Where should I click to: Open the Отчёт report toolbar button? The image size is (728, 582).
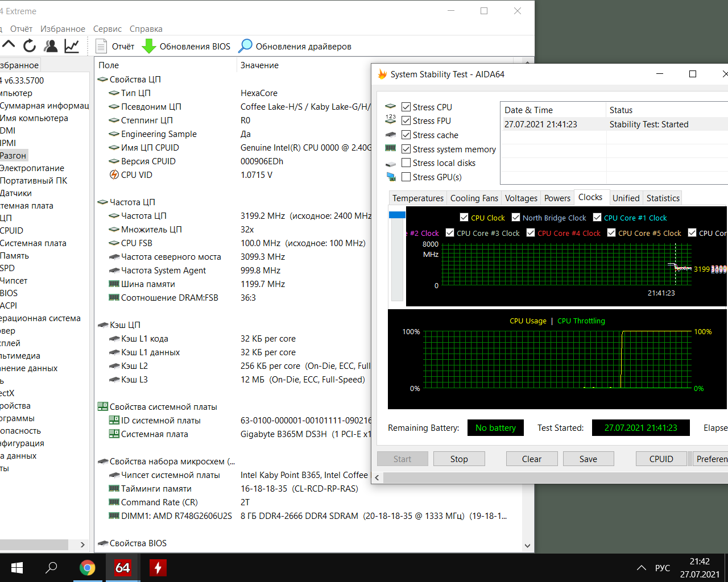[x=115, y=47]
